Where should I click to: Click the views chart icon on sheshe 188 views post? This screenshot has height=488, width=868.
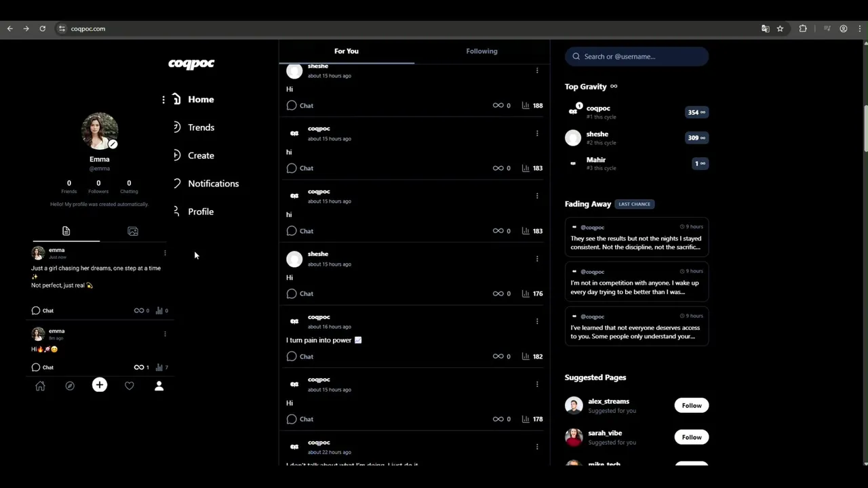[526, 106]
